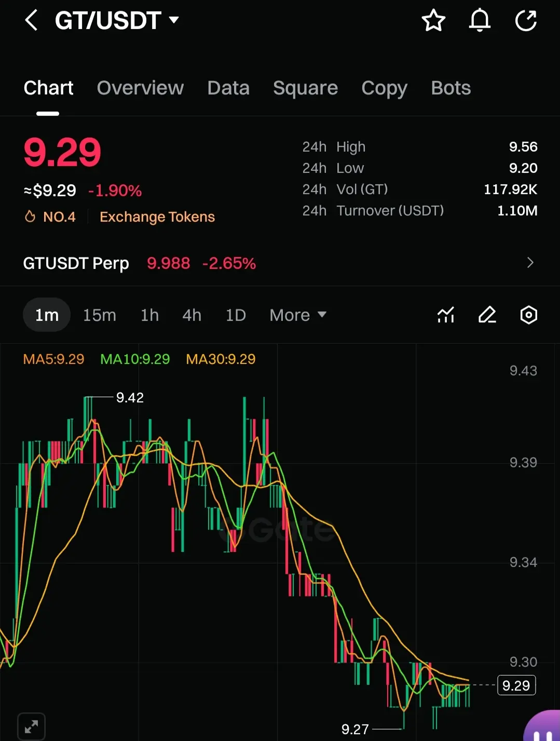Image resolution: width=560 pixels, height=741 pixels.
Task: Open the drawing tools pencil icon
Action: (487, 315)
